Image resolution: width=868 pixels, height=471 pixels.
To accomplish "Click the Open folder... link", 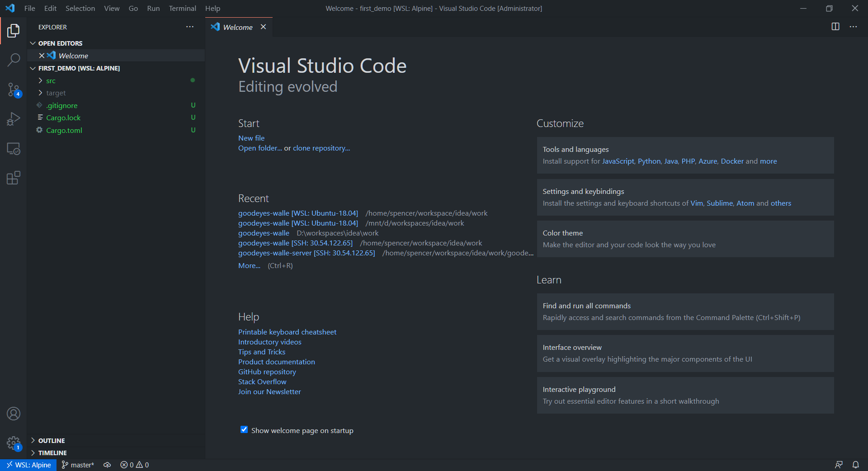I will (260, 148).
